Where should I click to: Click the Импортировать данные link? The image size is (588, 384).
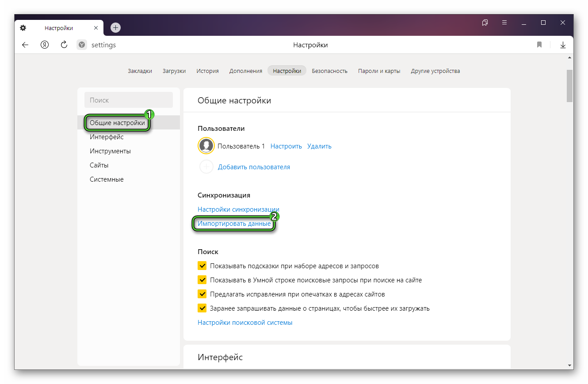click(x=234, y=224)
